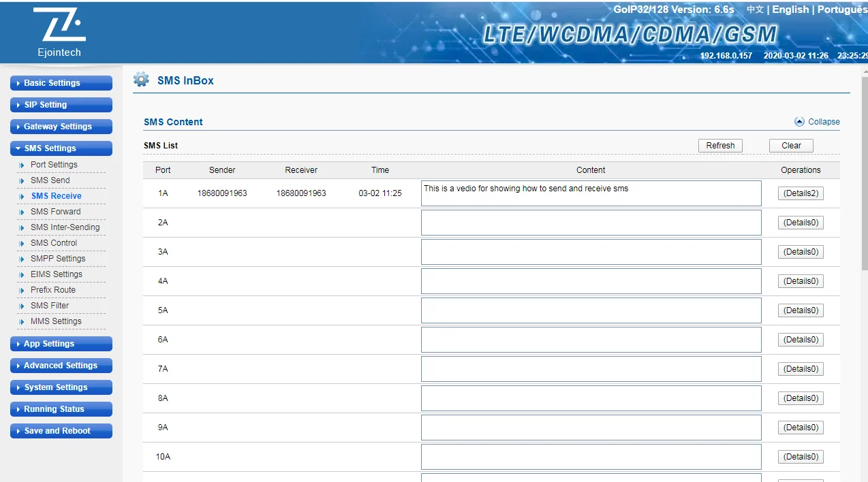Collapse the SMS Settings section
Screen dimensions: 868x482
(x=61, y=148)
